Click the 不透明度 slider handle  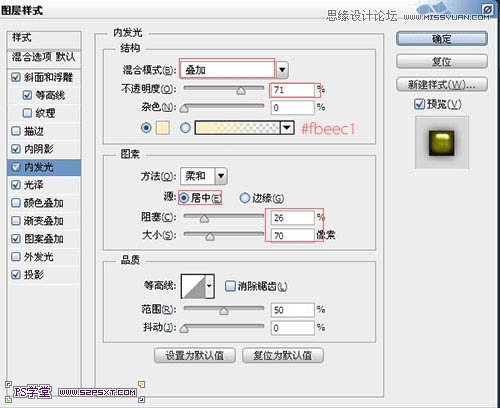pos(241,91)
